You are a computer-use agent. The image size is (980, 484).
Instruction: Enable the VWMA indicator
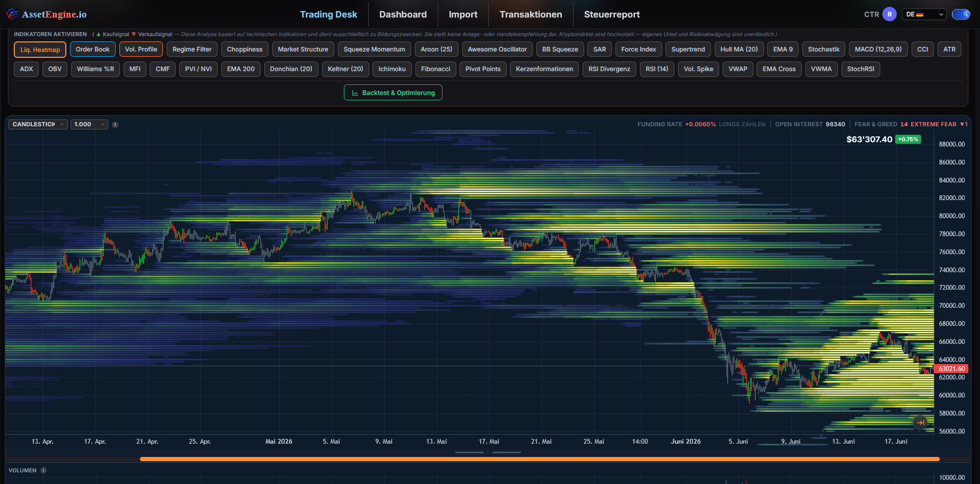[821, 69]
